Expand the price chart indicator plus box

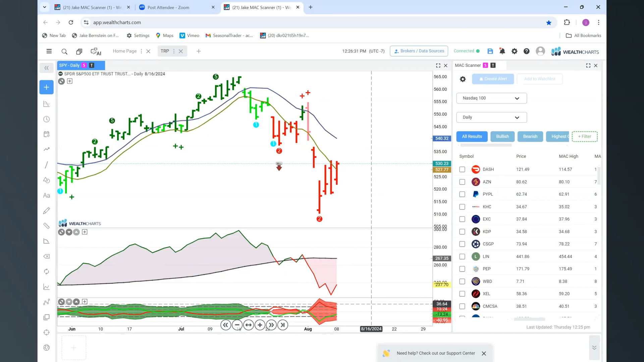click(70, 81)
